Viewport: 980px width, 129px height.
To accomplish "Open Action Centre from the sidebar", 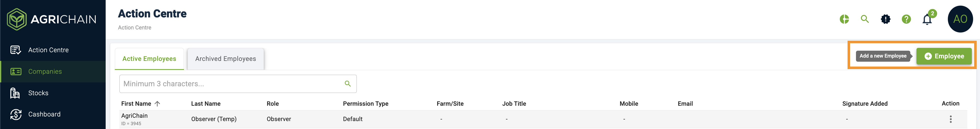I will pos(48,50).
